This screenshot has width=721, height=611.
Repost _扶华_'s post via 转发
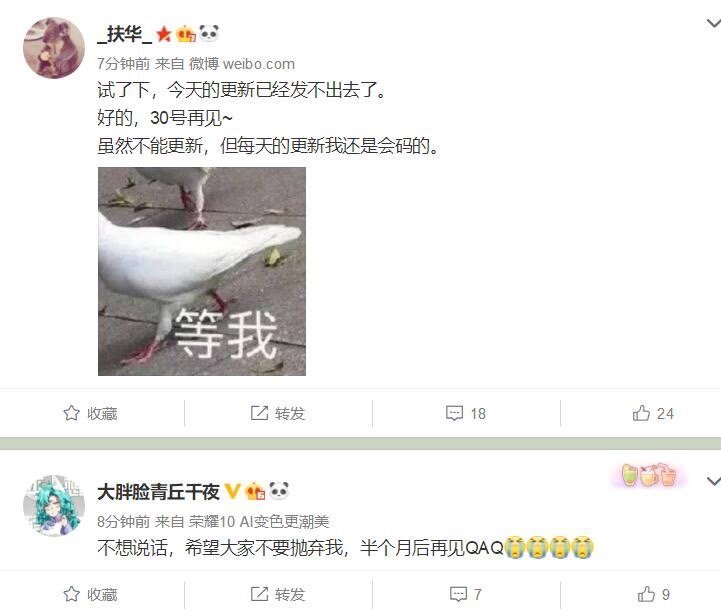coord(278,413)
